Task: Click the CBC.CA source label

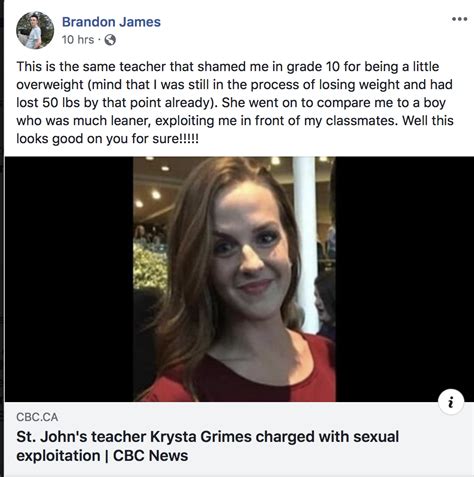Action: [x=37, y=417]
